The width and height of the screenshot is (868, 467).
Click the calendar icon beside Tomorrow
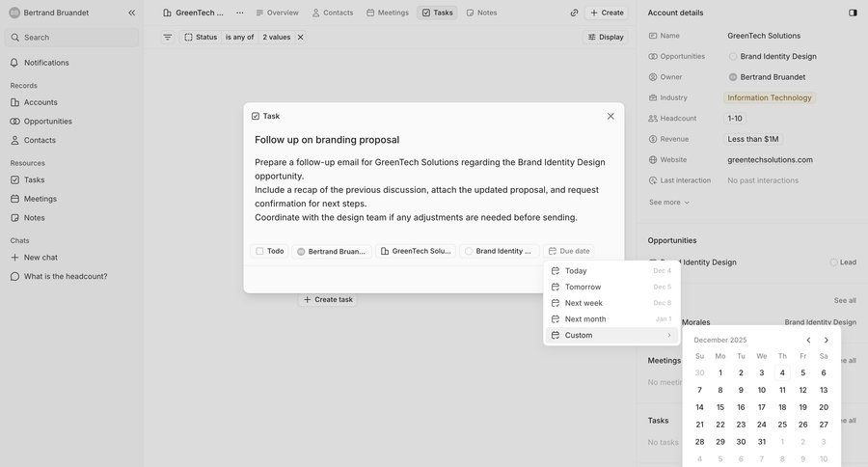point(556,287)
